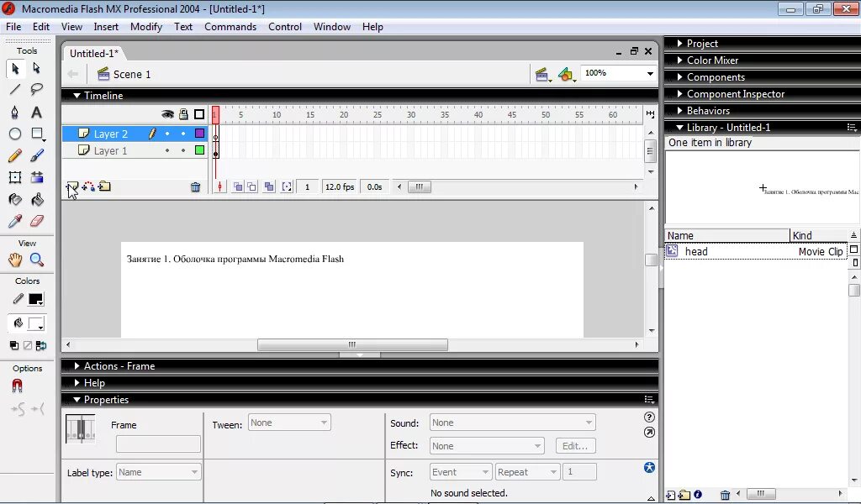This screenshot has width=861, height=504.
Task: Toggle Edit Multiple Frames
Action: (269, 187)
